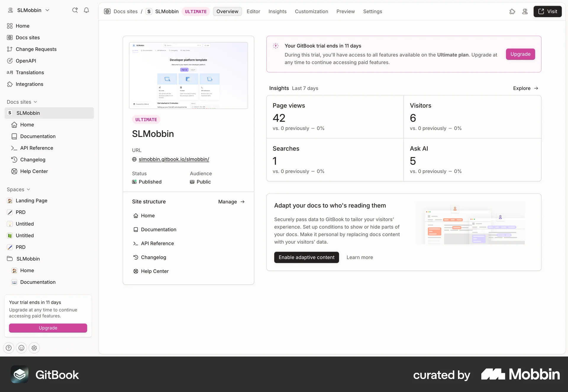Click the Landing Page space emoji icon

tap(10, 201)
